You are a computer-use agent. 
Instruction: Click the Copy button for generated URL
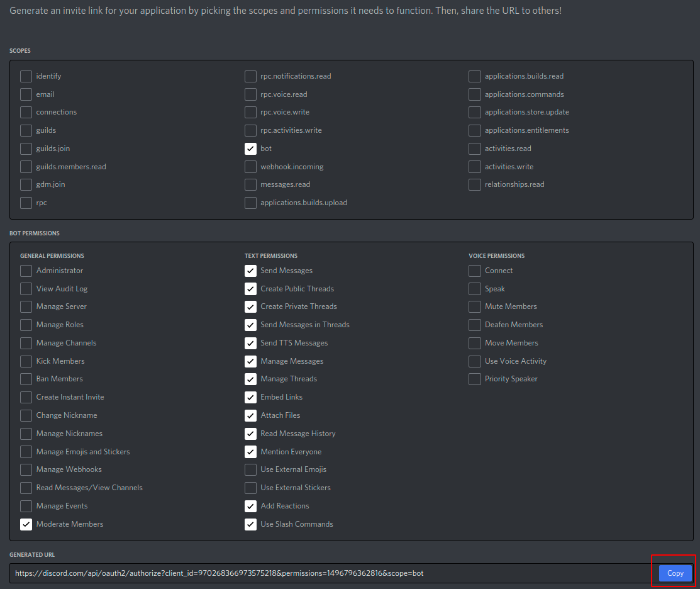tap(675, 573)
